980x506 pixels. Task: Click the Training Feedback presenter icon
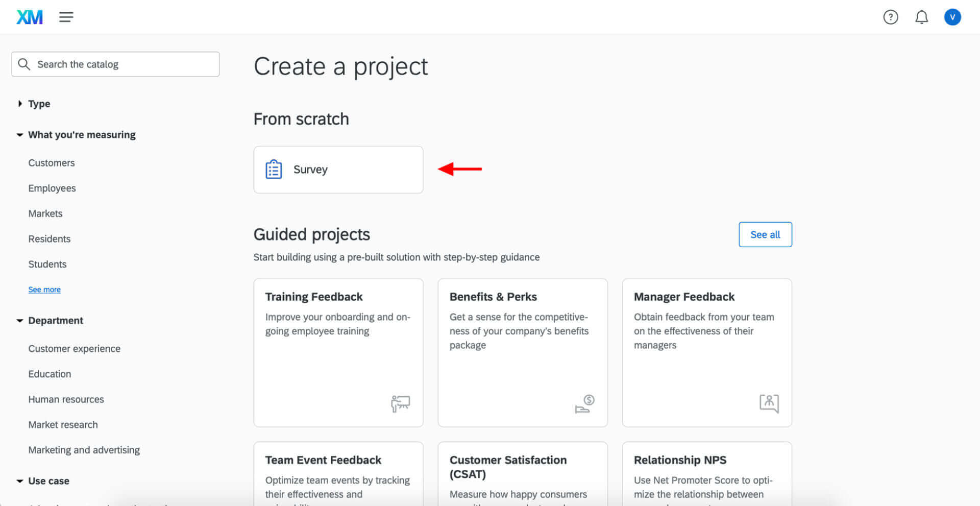tap(401, 403)
